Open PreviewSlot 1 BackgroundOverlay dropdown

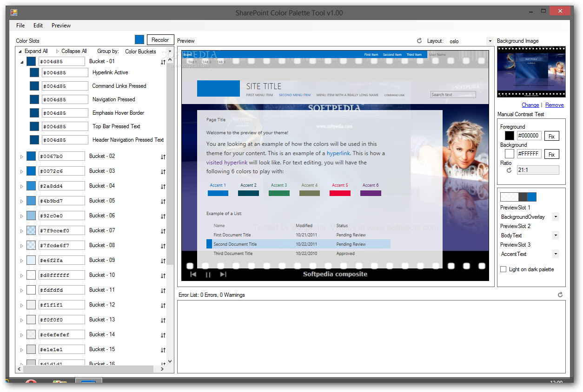[556, 217]
